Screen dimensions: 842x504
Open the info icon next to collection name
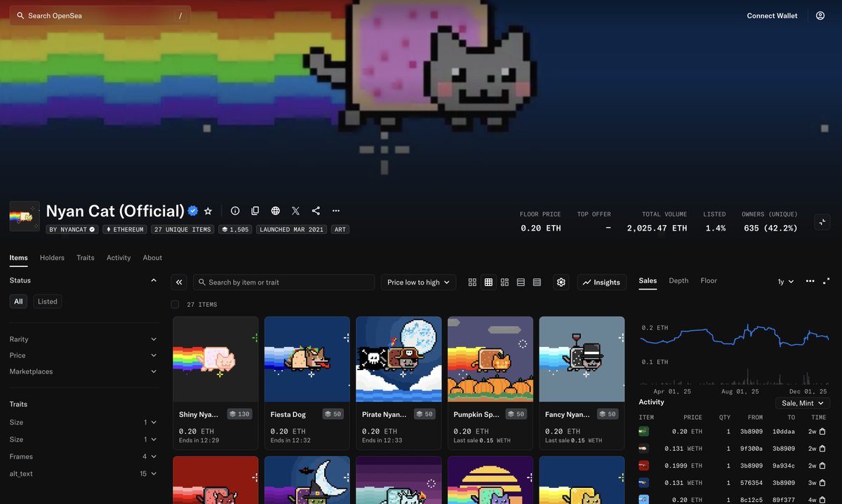coord(235,210)
